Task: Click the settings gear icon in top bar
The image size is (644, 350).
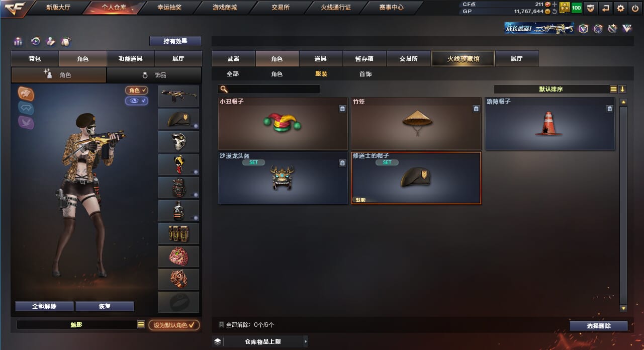Action: 621,8
